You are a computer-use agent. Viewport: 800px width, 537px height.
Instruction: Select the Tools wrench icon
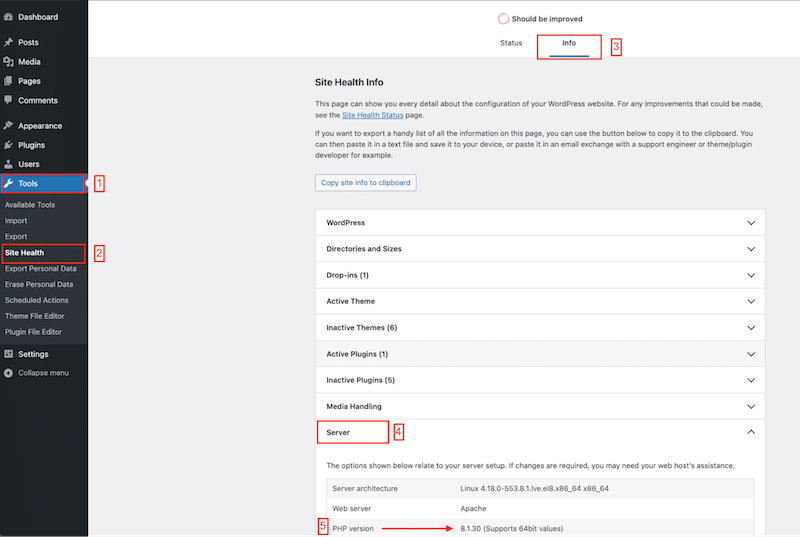coord(9,184)
